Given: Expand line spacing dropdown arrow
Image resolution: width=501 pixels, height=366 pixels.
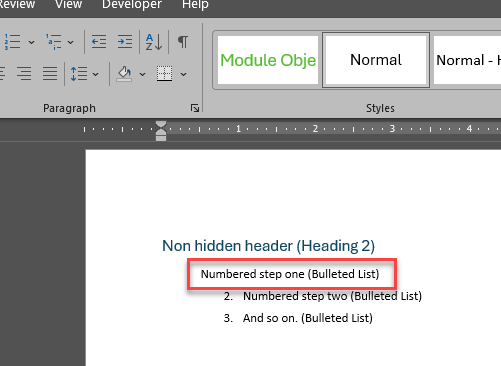Looking at the screenshot, I should tap(96, 74).
